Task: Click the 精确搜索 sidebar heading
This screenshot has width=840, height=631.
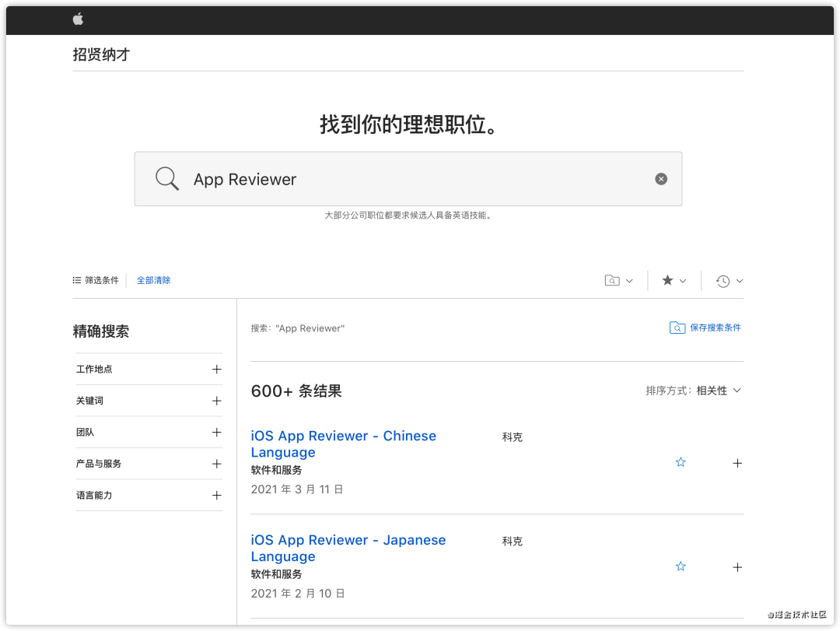Action: 100,331
